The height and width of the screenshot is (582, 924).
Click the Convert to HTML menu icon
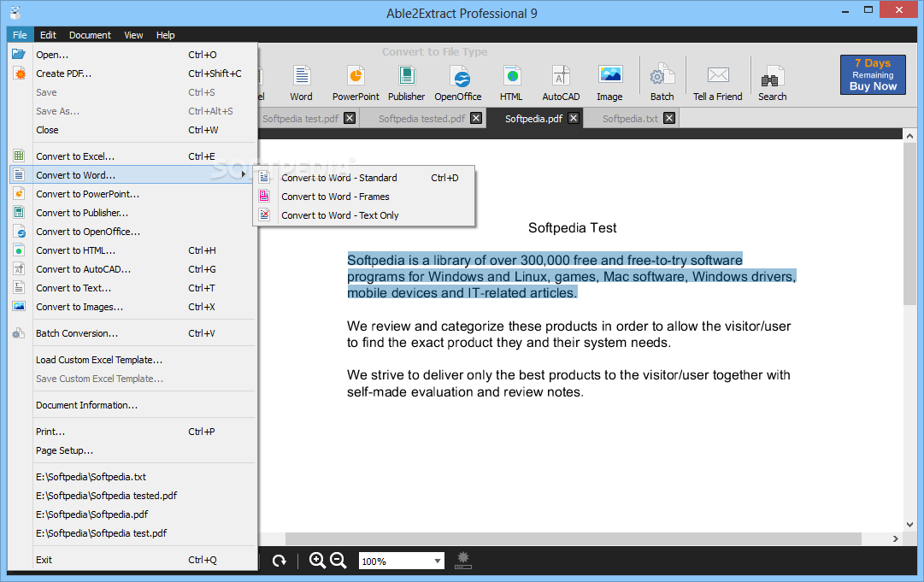pyautogui.click(x=19, y=250)
